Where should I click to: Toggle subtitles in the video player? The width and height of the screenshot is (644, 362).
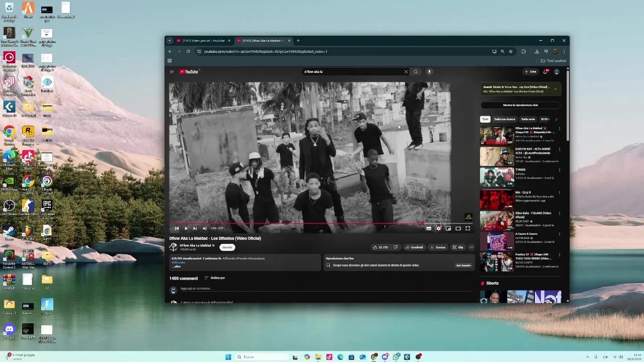[429, 228]
